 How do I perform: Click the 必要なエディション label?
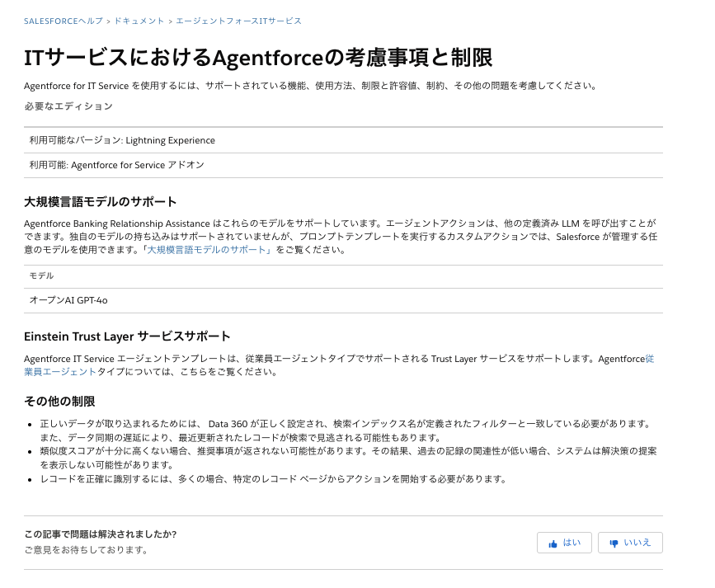[x=68, y=106]
